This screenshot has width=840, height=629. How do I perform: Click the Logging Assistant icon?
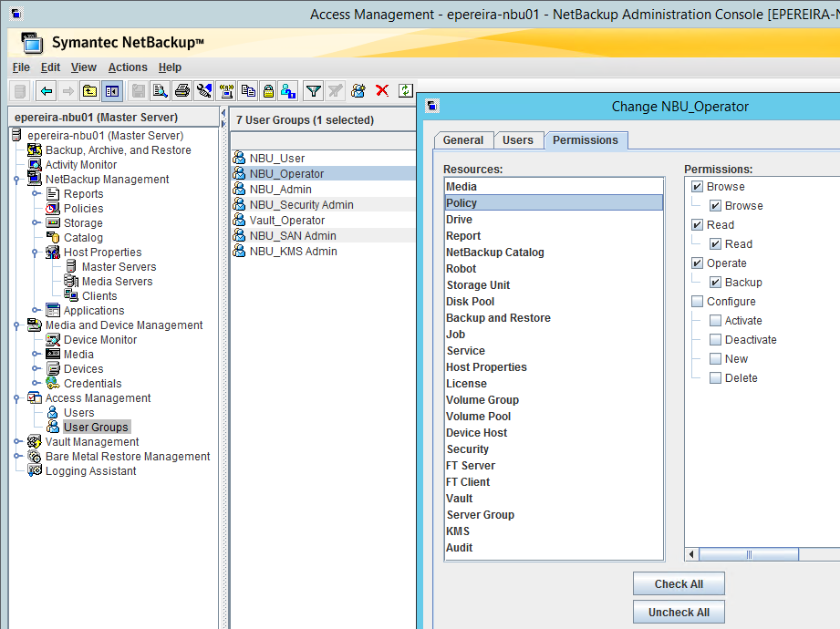pyautogui.click(x=35, y=470)
